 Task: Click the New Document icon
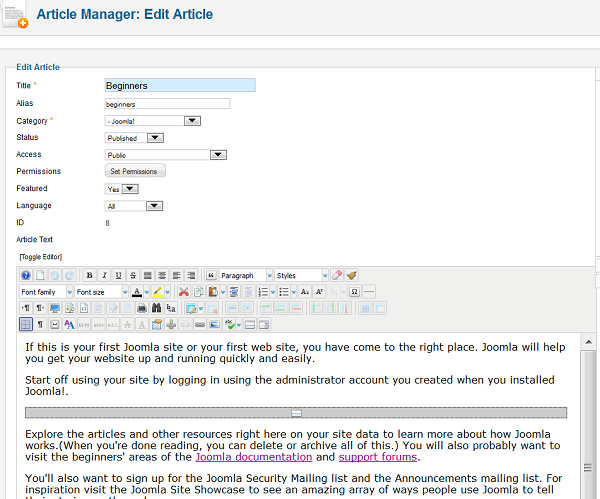(x=40, y=275)
